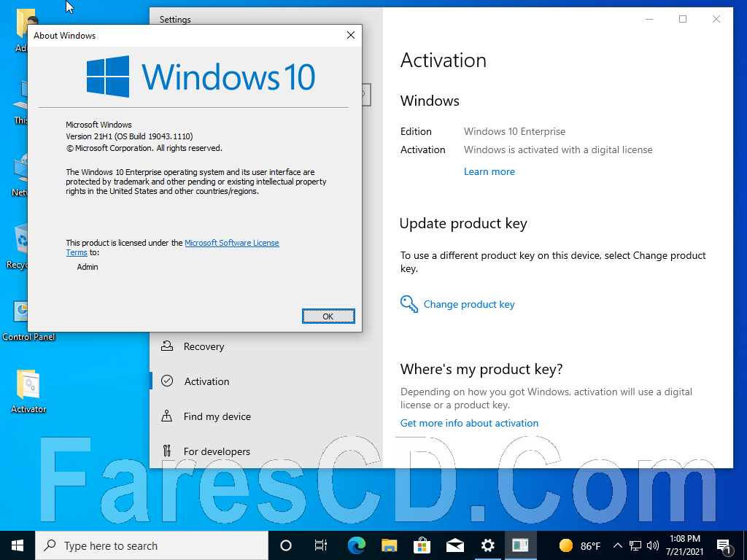Open the Microsoft Software License link
Viewport: 747px width, 560px height.
(x=231, y=243)
